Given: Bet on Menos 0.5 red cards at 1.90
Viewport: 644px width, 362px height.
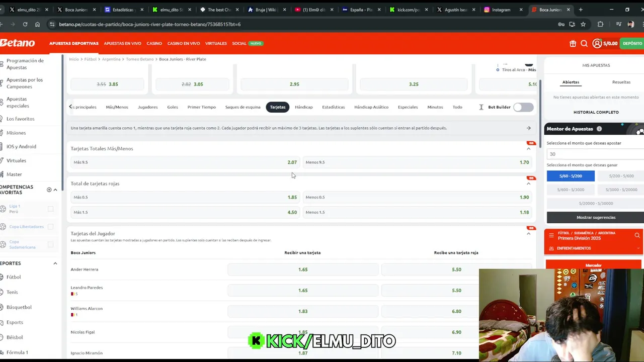Looking at the screenshot, I should pos(417,197).
